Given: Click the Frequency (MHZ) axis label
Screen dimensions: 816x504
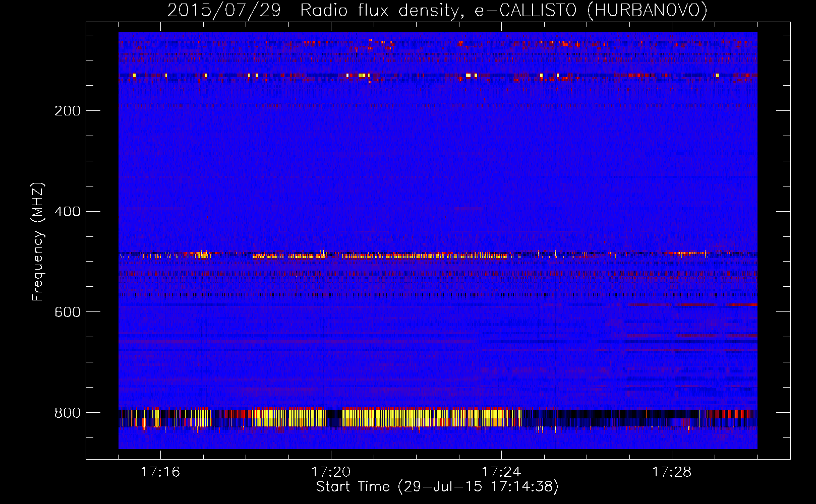Looking at the screenshot, I should (x=38, y=242).
